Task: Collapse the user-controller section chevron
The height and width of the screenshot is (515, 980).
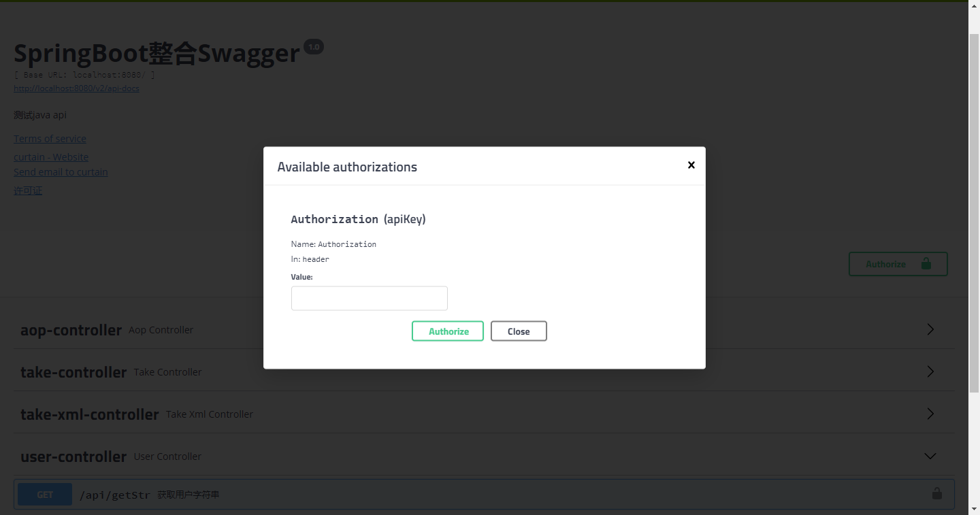Action: click(x=930, y=456)
